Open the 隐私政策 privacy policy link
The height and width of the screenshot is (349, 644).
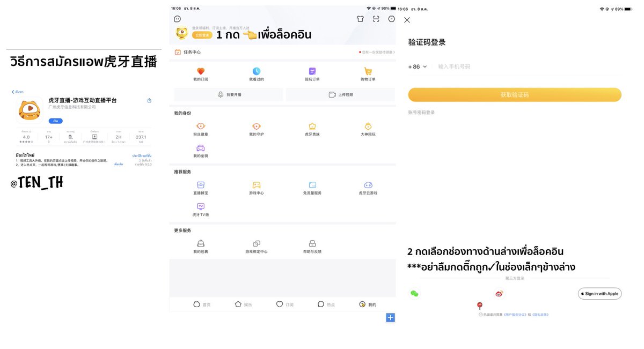tap(540, 315)
